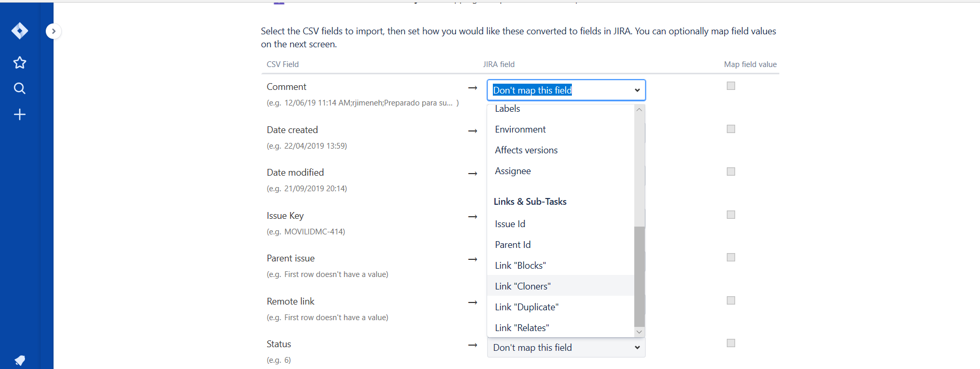Image resolution: width=980 pixels, height=369 pixels.
Task: Choose Affects versions option
Action: pyautogui.click(x=560, y=150)
